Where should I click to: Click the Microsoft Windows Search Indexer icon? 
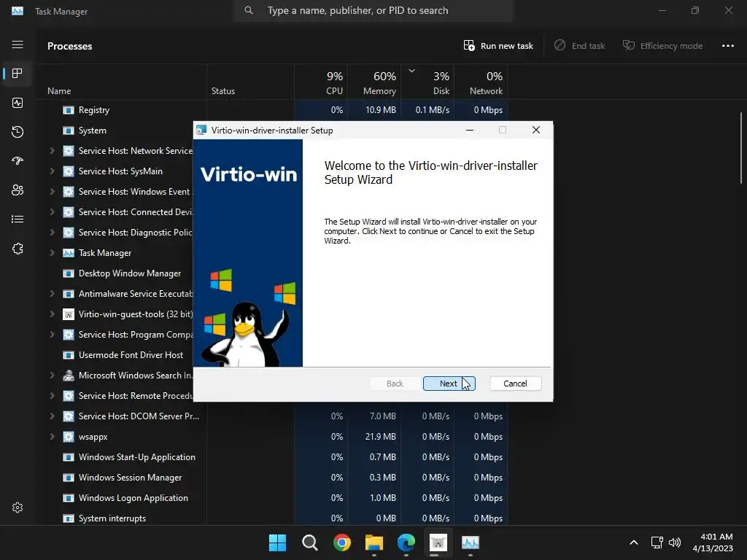pos(69,376)
